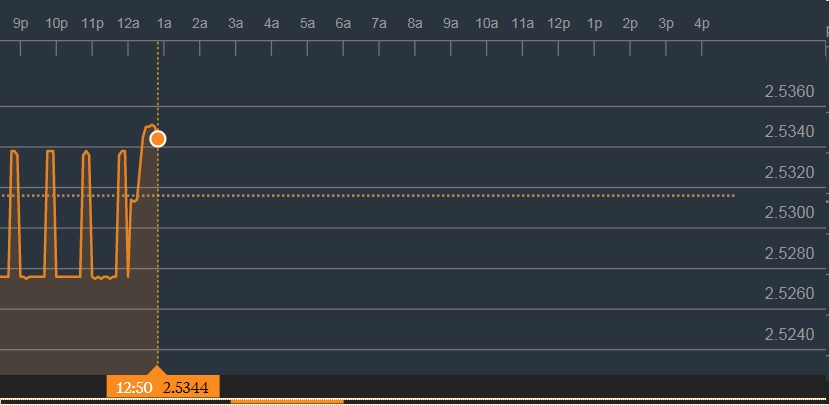Click the 12p time axis label

(x=558, y=22)
